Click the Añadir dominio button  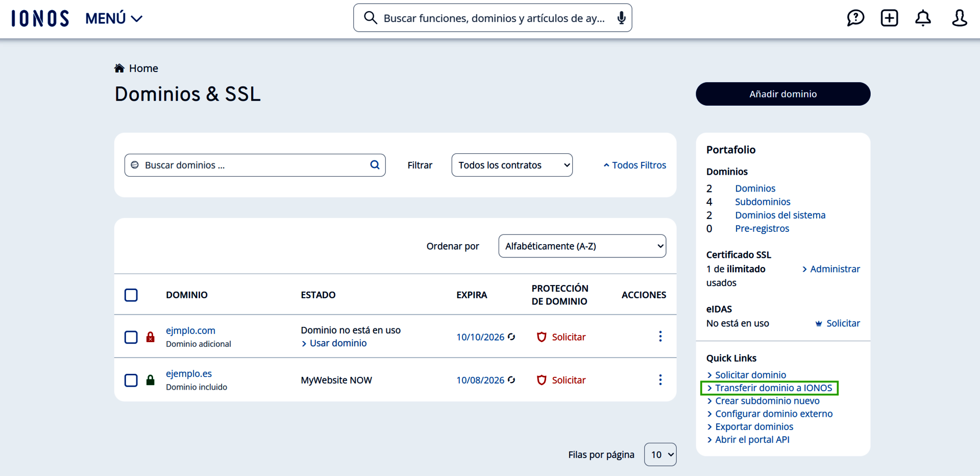coord(783,93)
